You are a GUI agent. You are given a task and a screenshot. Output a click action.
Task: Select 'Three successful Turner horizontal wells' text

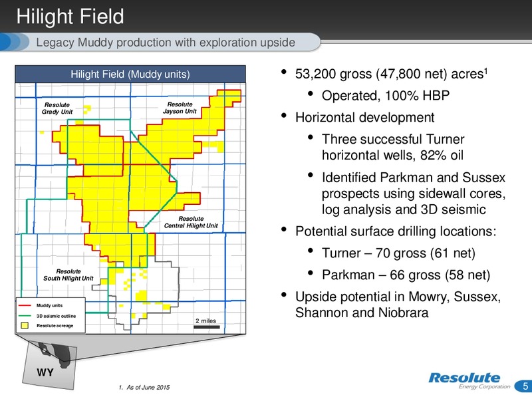click(393, 147)
